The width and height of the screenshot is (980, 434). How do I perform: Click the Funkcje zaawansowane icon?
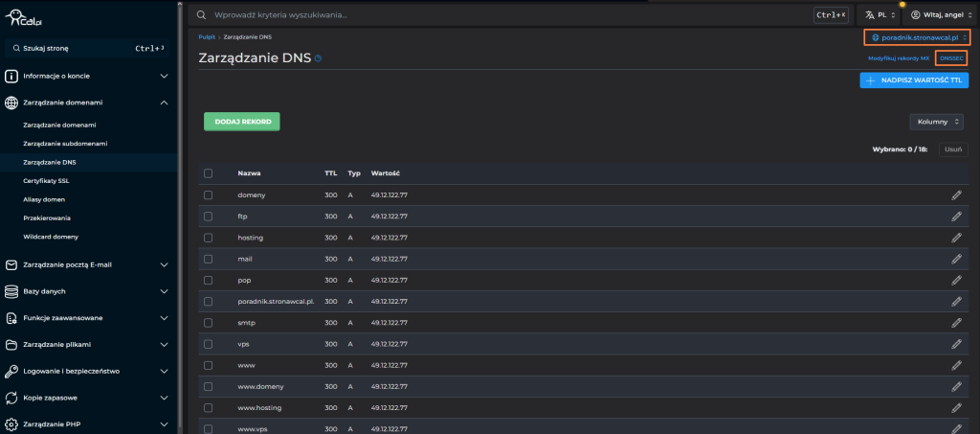coord(11,318)
